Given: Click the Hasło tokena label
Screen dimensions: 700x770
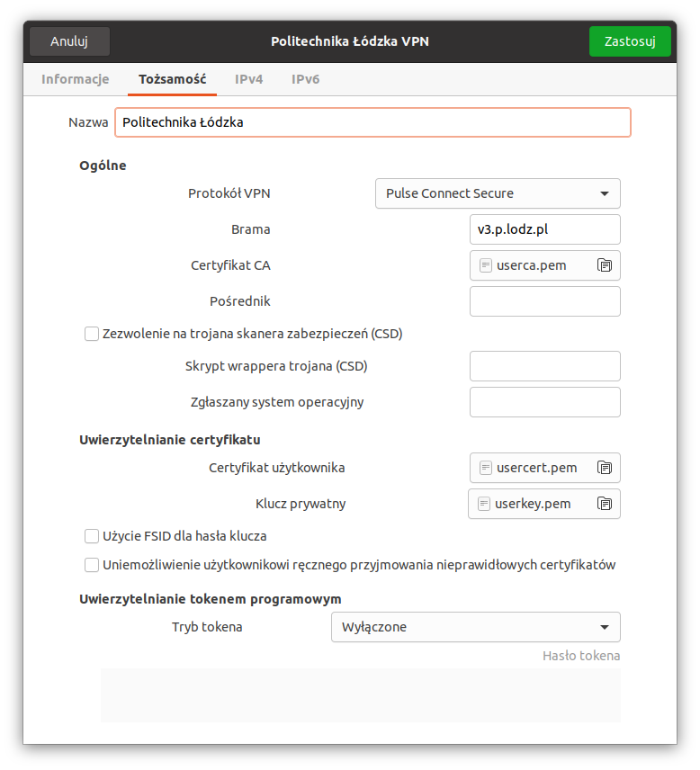Looking at the screenshot, I should [581, 656].
